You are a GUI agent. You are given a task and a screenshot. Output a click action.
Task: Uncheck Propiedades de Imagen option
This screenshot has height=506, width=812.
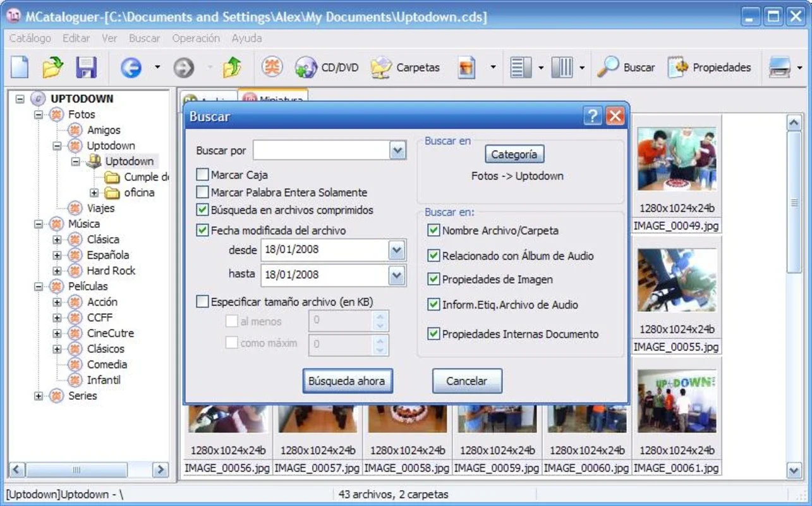[x=433, y=279]
